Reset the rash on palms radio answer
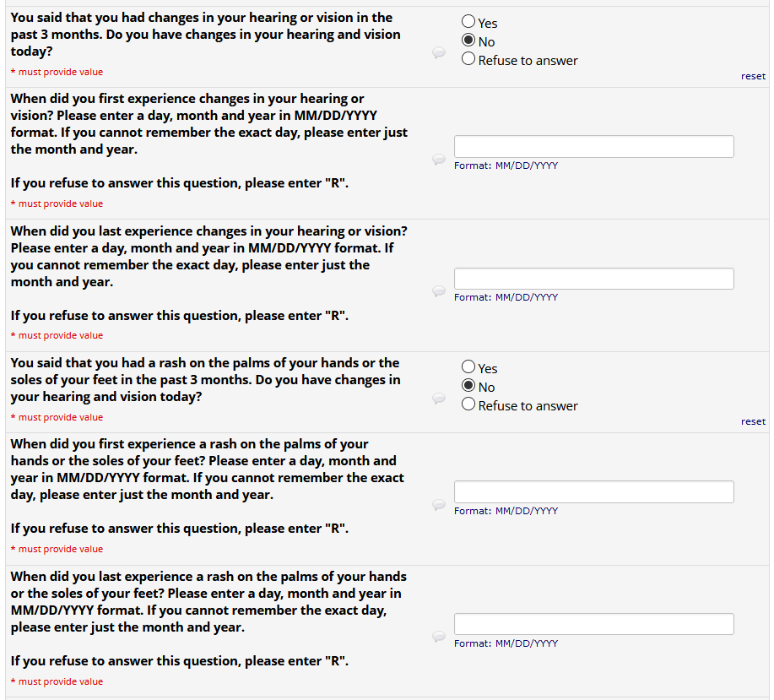 pyautogui.click(x=753, y=421)
